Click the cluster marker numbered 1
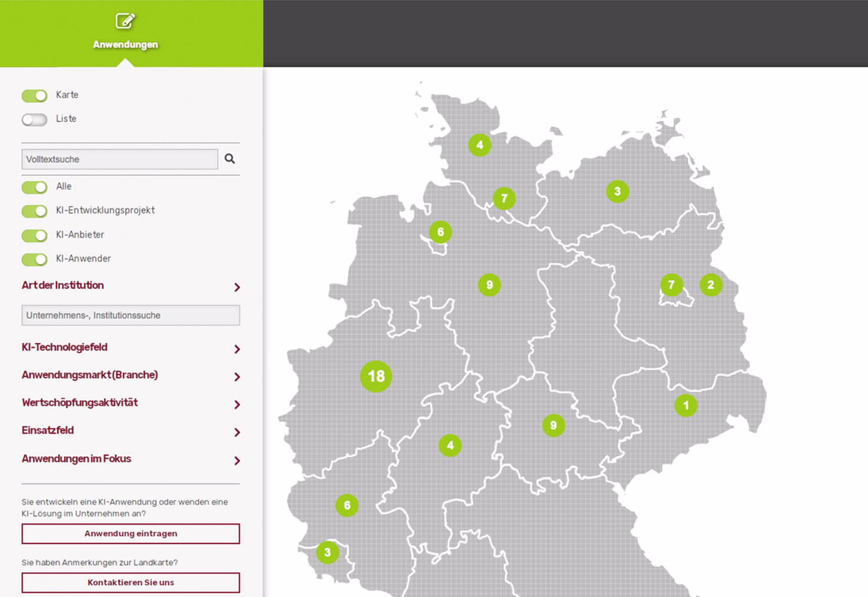 (x=686, y=405)
